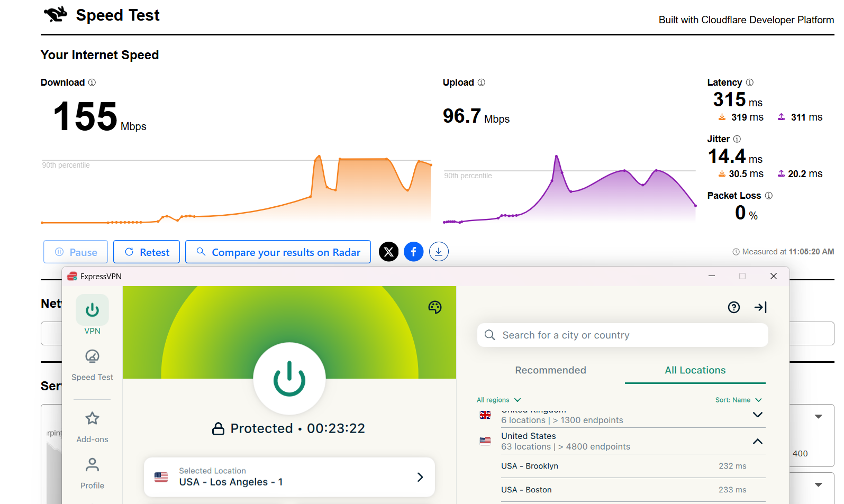Select the USA - Boston location
This screenshot has height=504, width=844.
pyautogui.click(x=633, y=490)
